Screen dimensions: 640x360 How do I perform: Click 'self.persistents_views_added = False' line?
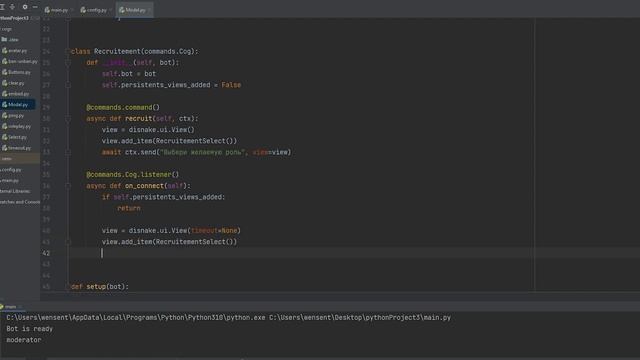tap(171, 85)
